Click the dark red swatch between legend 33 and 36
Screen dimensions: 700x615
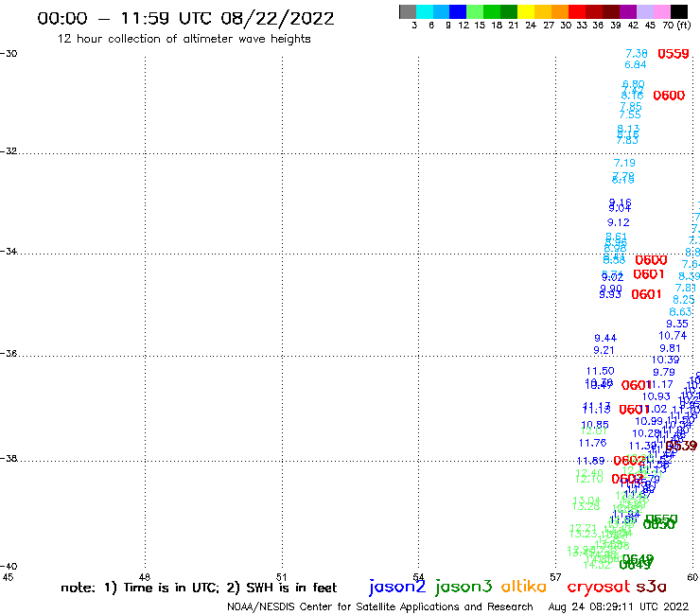tap(594, 11)
